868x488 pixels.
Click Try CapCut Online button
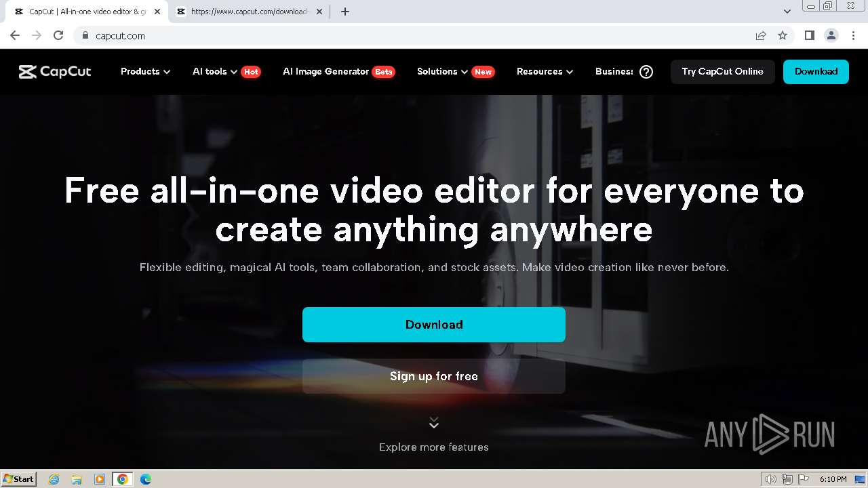tap(723, 72)
